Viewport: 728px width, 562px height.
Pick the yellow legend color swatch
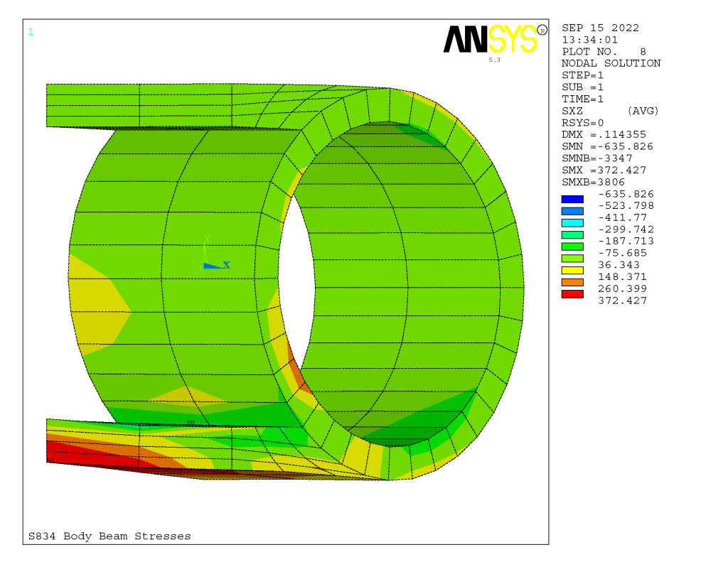click(572, 270)
